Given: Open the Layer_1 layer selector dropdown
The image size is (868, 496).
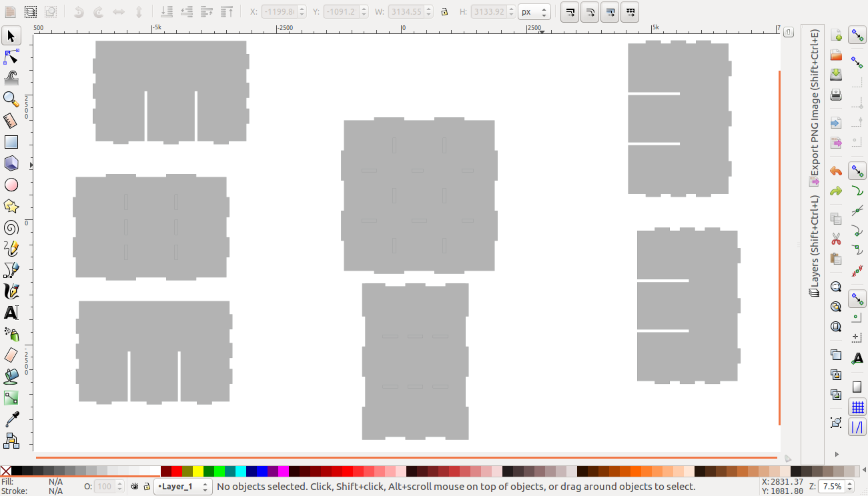Looking at the screenshot, I should pos(183,487).
